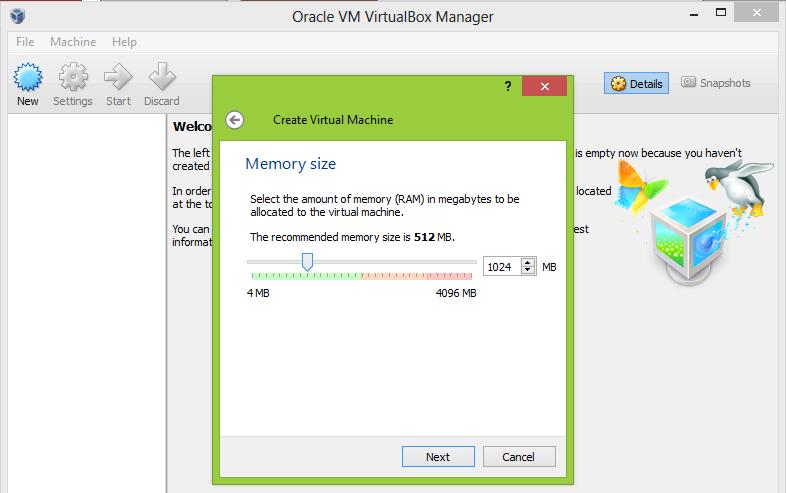Click the memory size slider handle
This screenshot has height=493, width=786.
click(307, 262)
